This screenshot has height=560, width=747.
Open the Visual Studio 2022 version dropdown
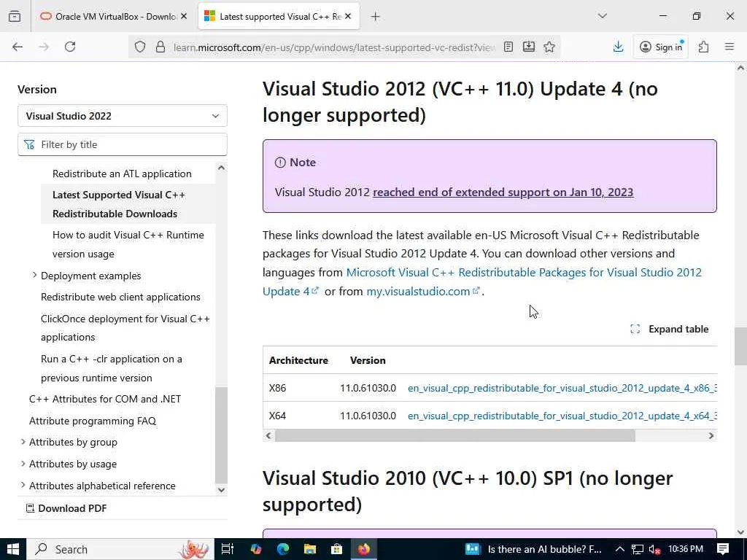coord(122,116)
